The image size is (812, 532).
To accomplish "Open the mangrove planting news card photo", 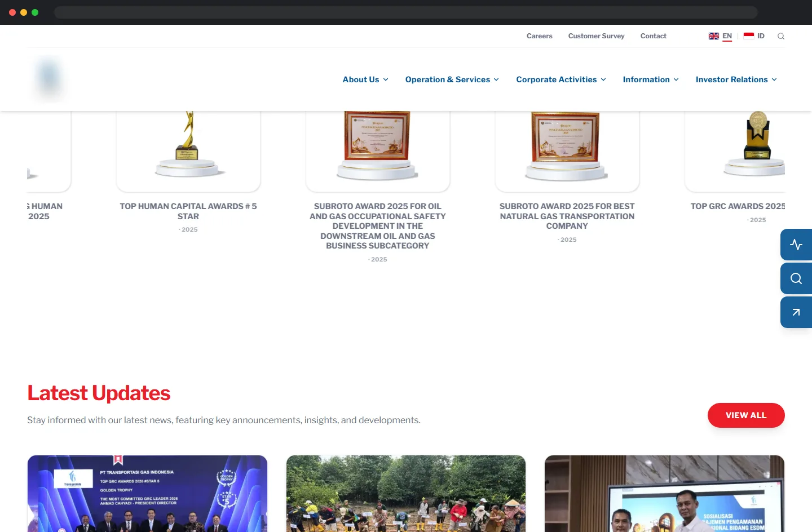I will tap(406, 494).
